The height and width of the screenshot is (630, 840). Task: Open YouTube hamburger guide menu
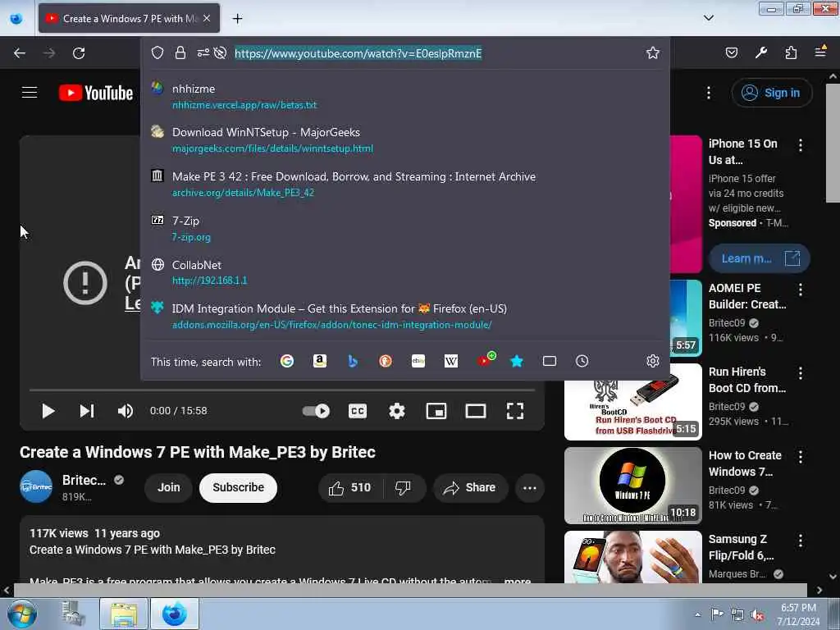click(30, 93)
